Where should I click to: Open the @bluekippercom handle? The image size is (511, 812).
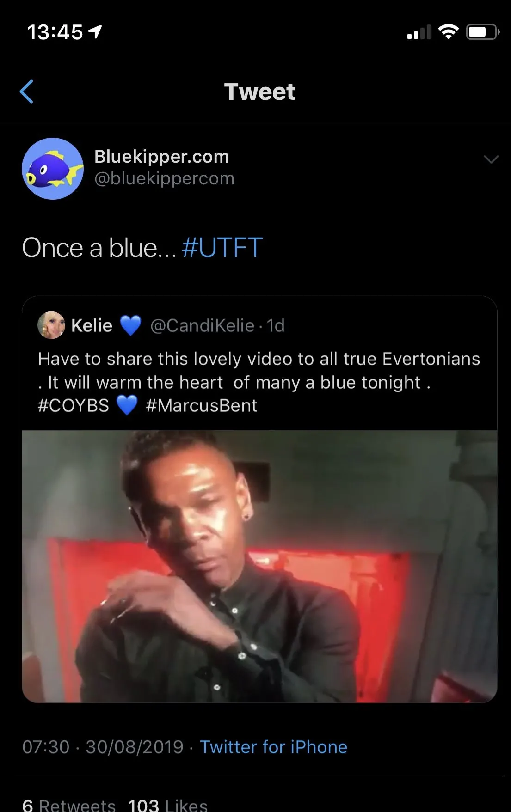tap(164, 178)
